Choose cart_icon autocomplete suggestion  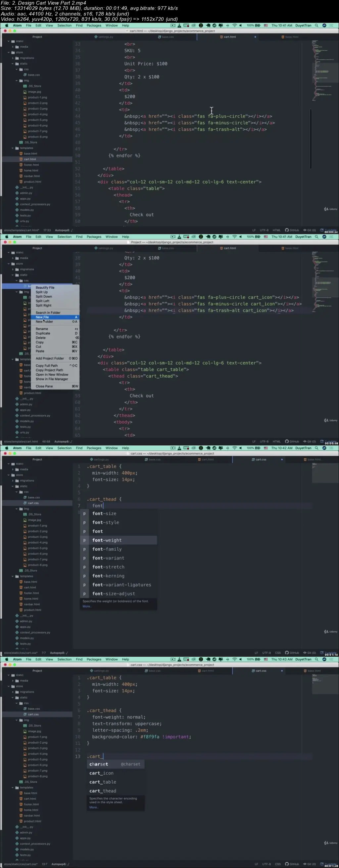(x=116, y=773)
